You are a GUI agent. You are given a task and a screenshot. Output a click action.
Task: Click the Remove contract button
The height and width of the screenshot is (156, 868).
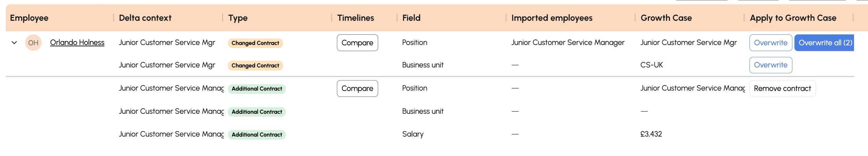click(x=782, y=89)
